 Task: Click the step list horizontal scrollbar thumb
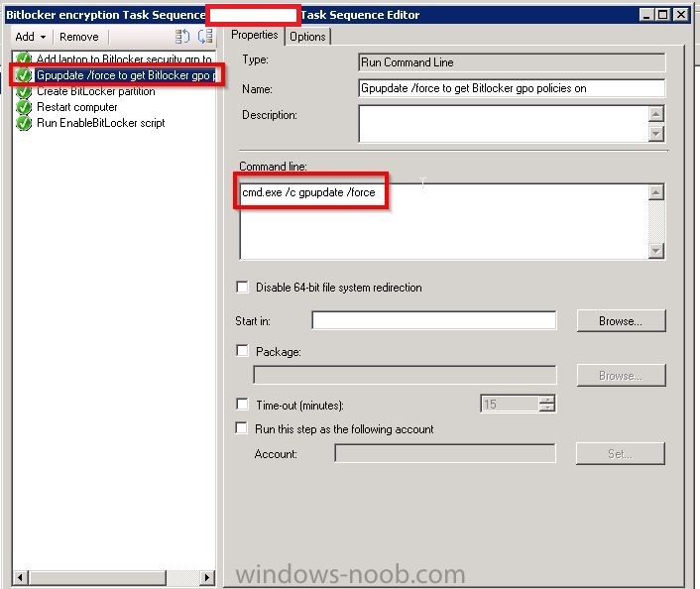[x=97, y=577]
